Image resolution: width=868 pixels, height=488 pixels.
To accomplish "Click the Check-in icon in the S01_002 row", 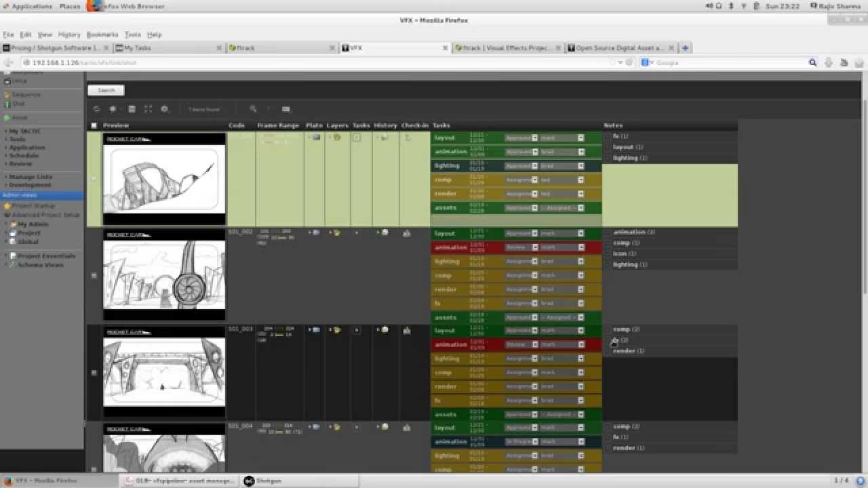I will point(406,232).
